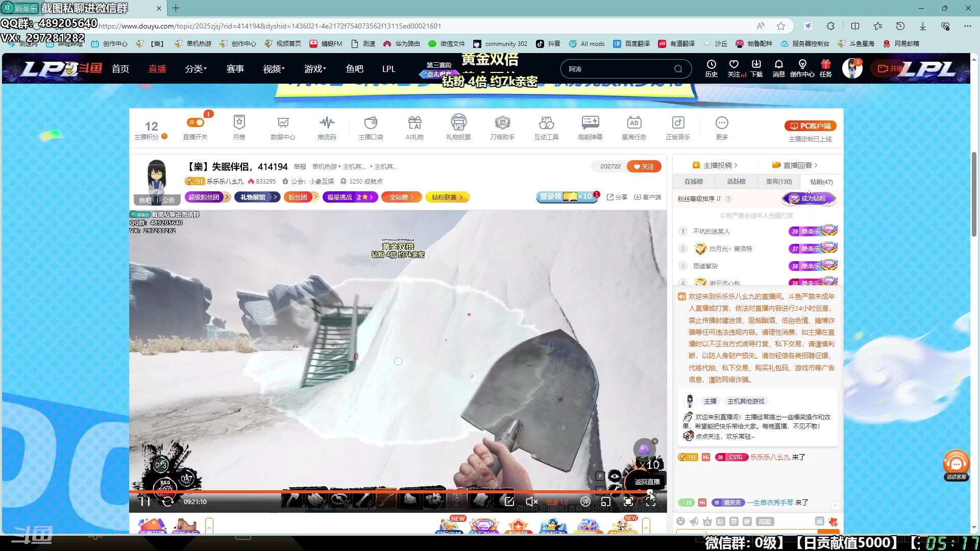980x551 pixels.
Task: Expand 福星挑战 challenge badge
Action: (350, 197)
